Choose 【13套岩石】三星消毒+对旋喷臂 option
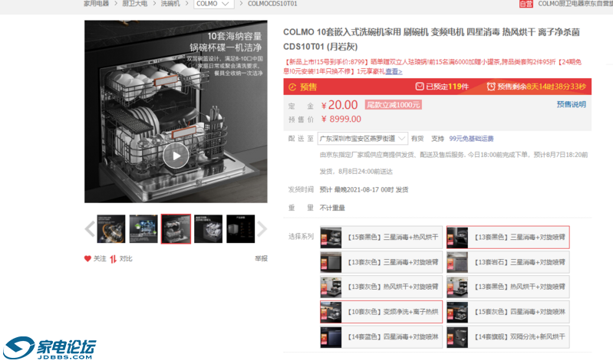Screen dimensions: 613x364 507,262
